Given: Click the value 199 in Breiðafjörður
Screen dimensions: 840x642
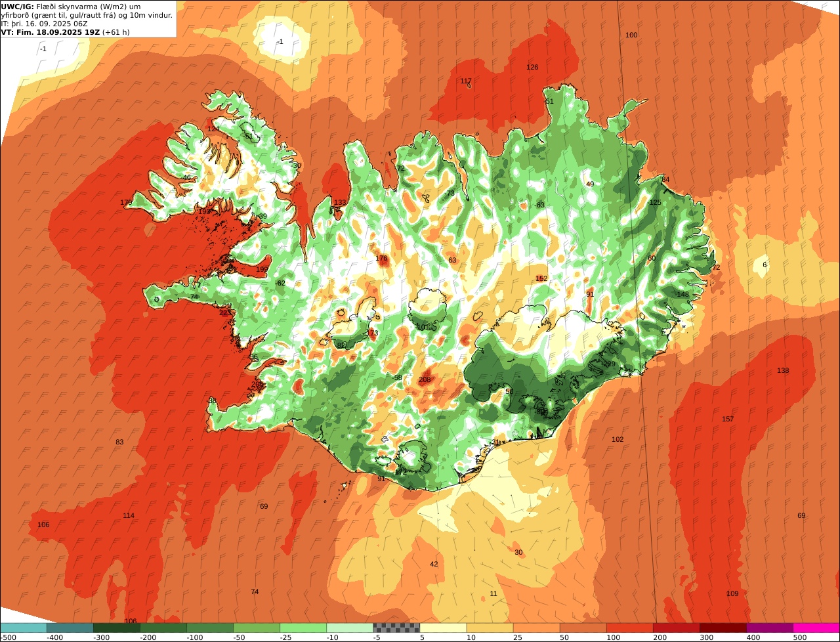Looking at the screenshot, I should 262,270.
